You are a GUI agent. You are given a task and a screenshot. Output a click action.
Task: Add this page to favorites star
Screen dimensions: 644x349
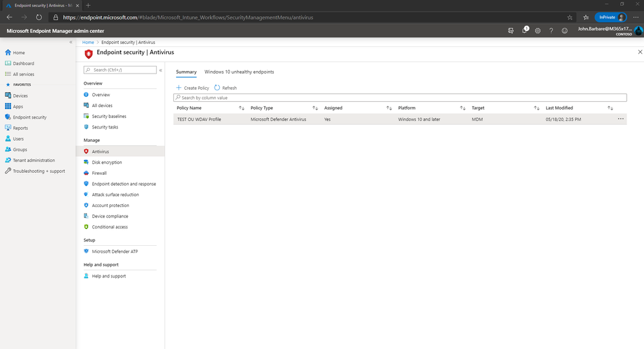(x=570, y=17)
